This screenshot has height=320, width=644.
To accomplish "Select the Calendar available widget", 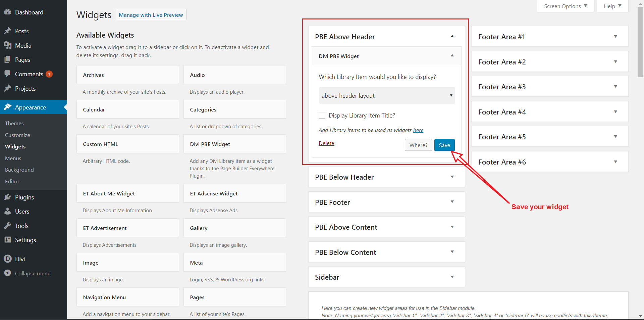I will 128,109.
